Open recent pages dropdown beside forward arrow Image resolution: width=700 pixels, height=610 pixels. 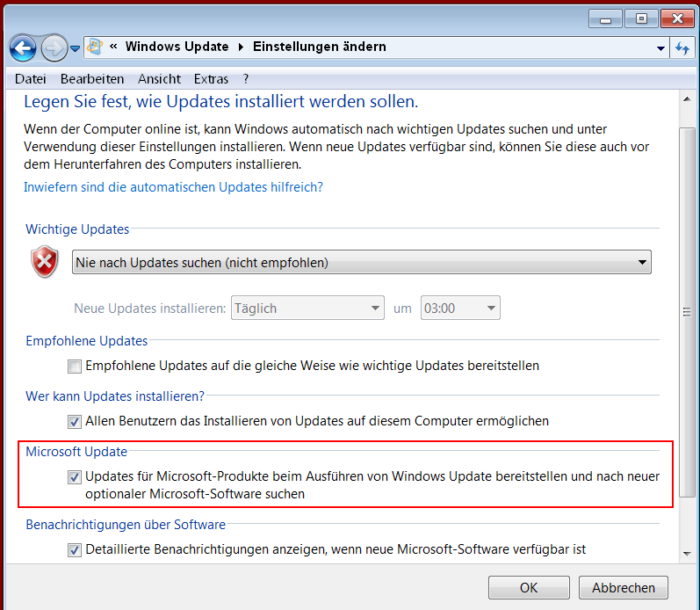pos(75,48)
